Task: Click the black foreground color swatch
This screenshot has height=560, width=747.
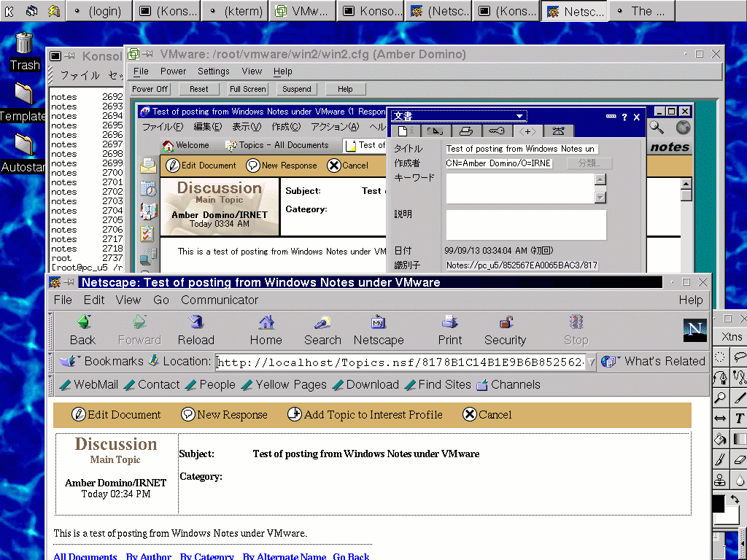Action: coord(719,504)
